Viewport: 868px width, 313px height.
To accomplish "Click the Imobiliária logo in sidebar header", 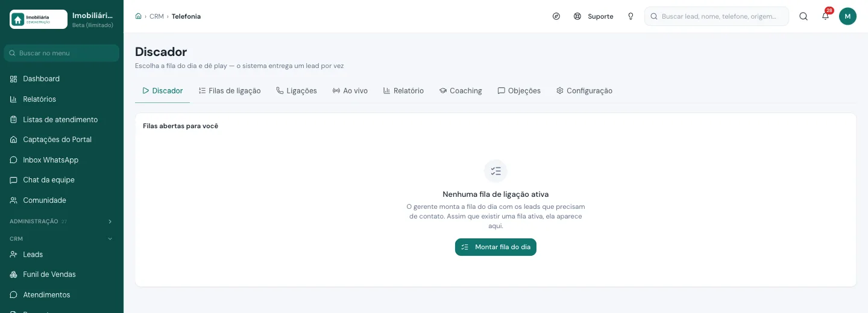I will (39, 19).
